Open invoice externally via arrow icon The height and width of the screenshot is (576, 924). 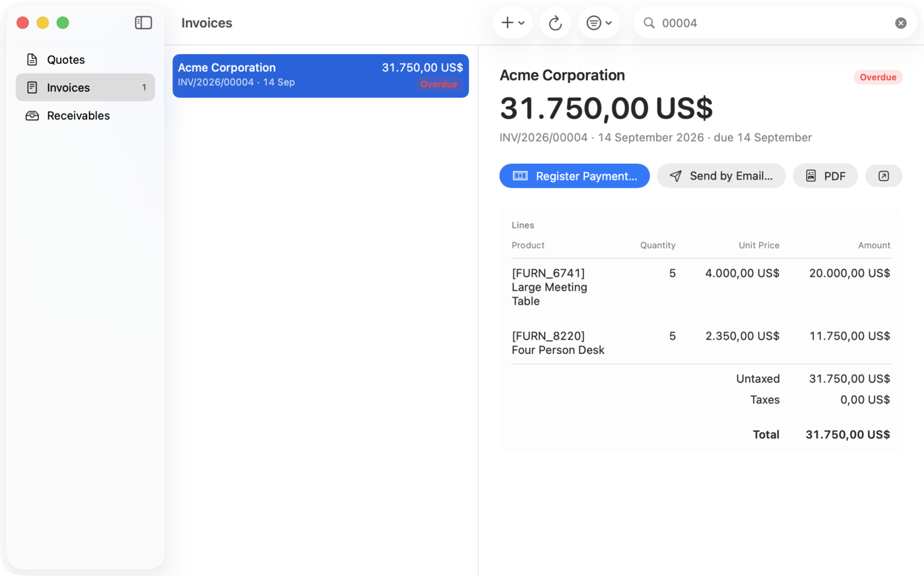(x=884, y=176)
